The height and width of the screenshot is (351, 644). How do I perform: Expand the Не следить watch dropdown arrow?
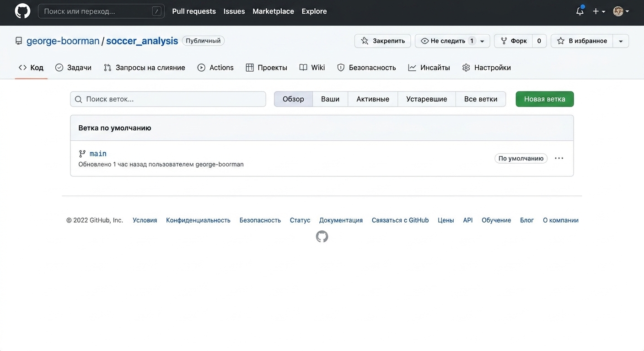[482, 41]
